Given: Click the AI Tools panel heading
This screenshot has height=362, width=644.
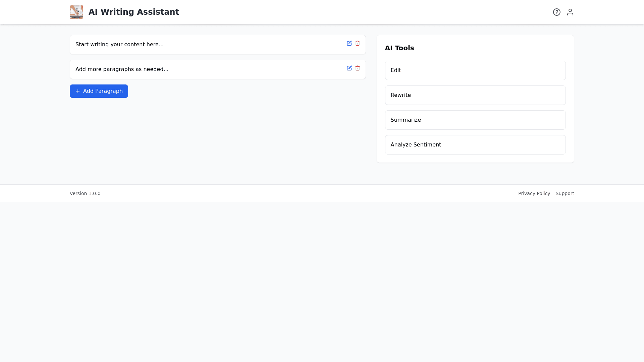Looking at the screenshot, I should pos(399,48).
